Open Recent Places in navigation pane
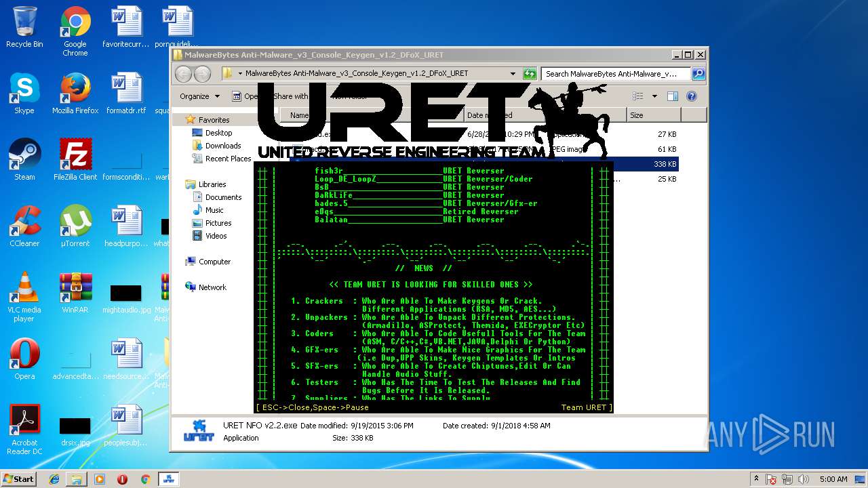The height and width of the screenshot is (488, 868). pos(228,159)
